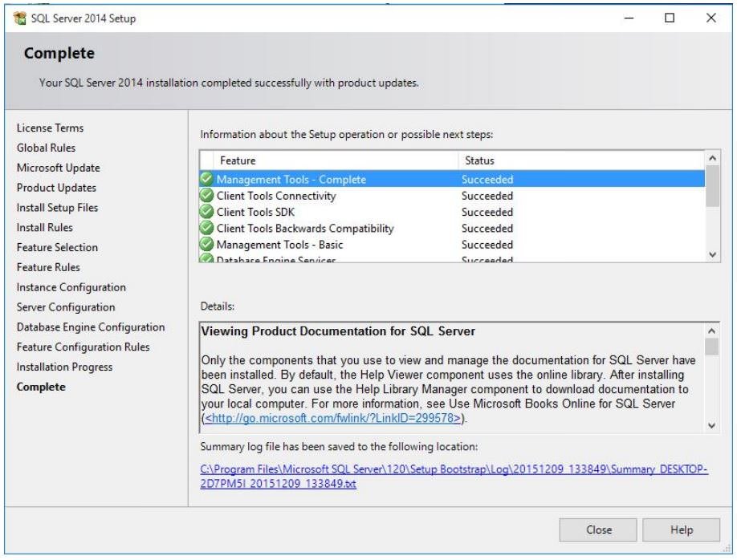
Task: Close the setup wizard with the Close button
Action: coord(598,530)
